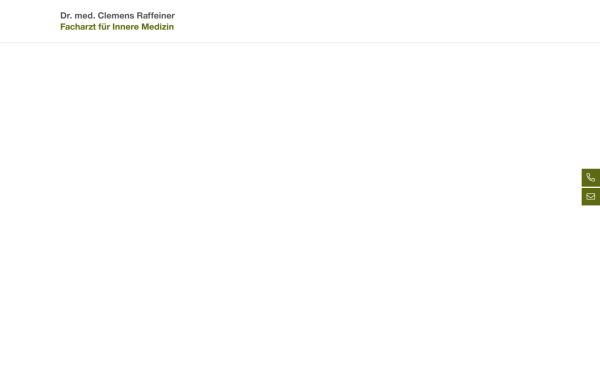Viewport: 600px width, 375px height.
Task: Select the Facharzt für Innere Medizin text
Action: 117,27
